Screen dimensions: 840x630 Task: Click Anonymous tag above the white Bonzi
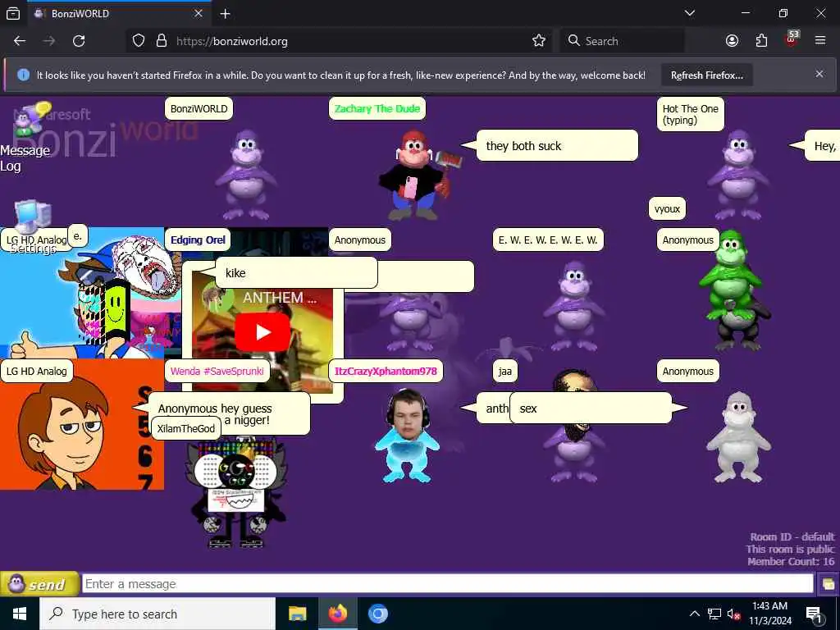click(x=688, y=372)
